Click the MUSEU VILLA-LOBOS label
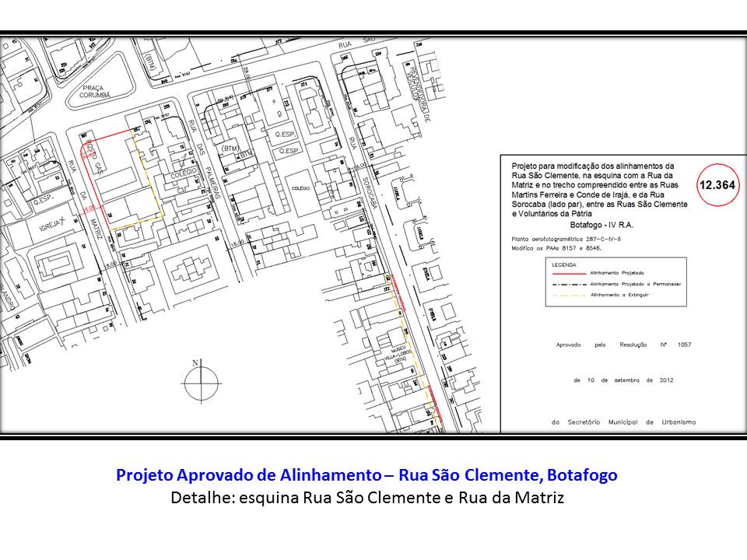747x560 pixels. [398, 354]
